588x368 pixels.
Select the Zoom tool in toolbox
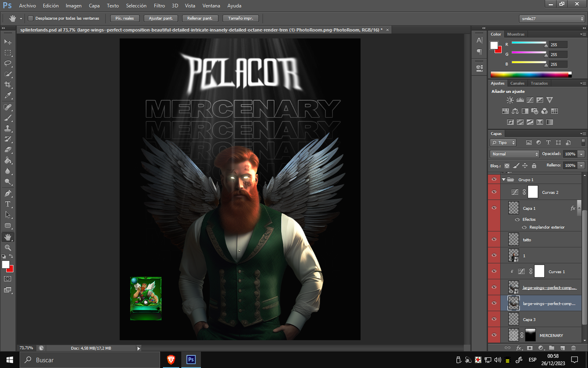click(8, 247)
